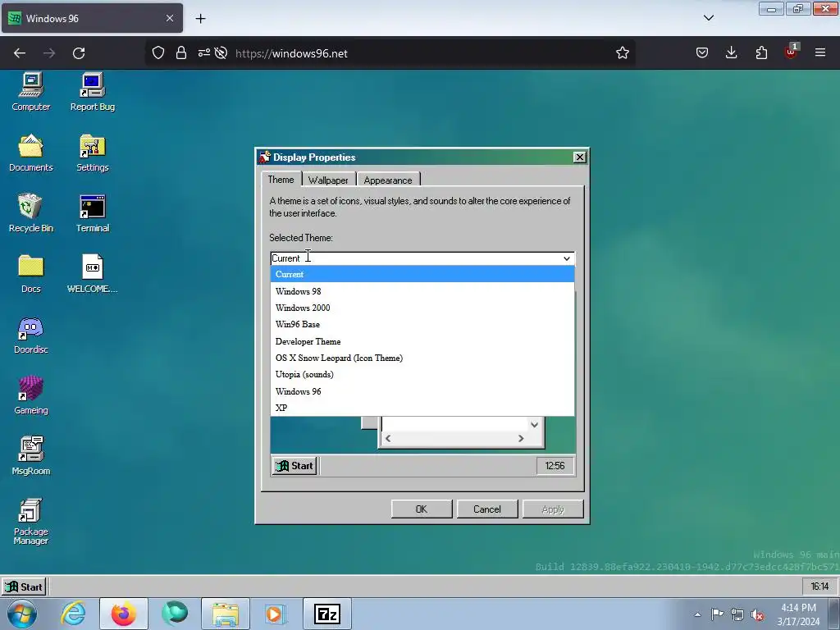Click the Firefox taskbar icon
The height and width of the screenshot is (630, 840).
tap(124, 614)
